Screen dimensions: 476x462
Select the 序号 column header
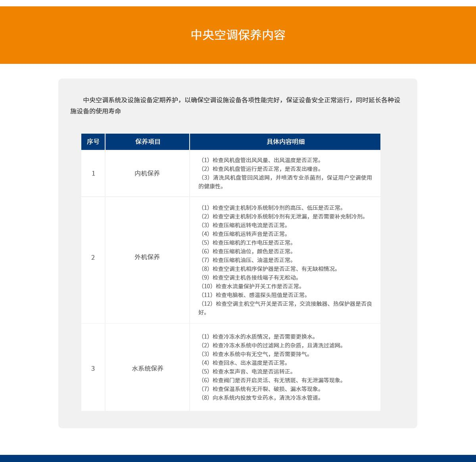tap(93, 142)
